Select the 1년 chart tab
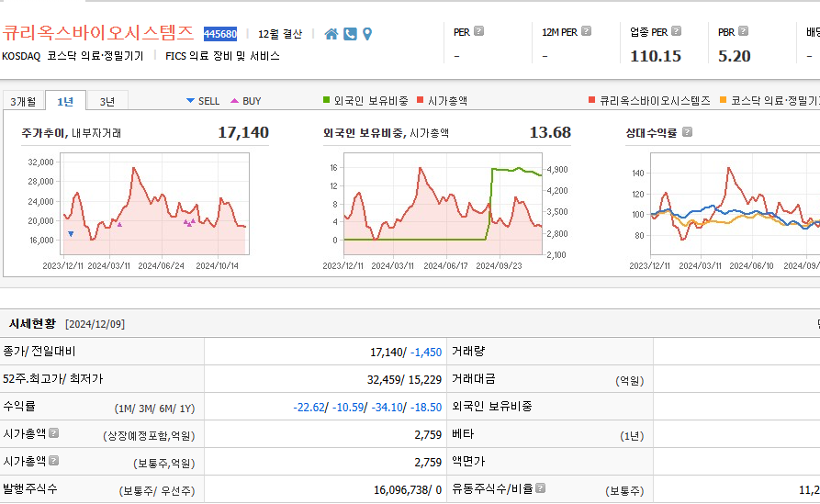The image size is (820, 504). [x=65, y=101]
